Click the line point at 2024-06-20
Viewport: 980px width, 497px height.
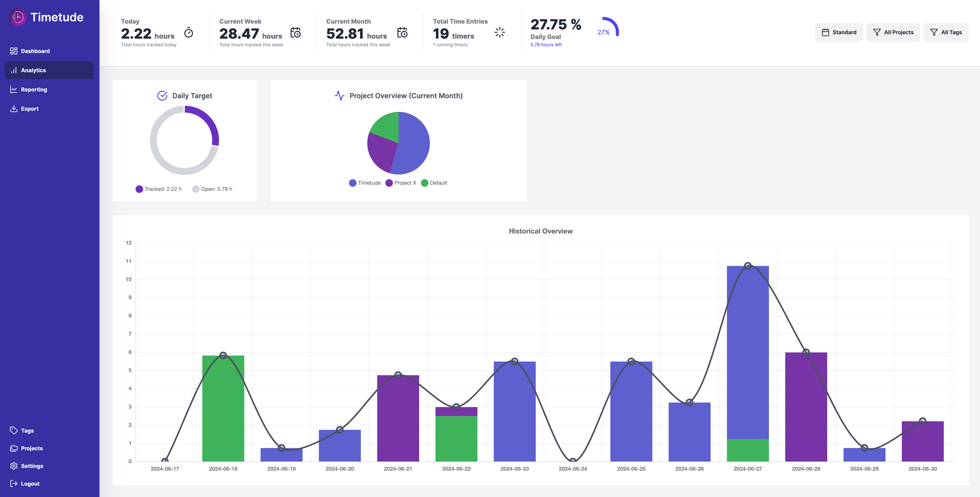click(x=340, y=430)
